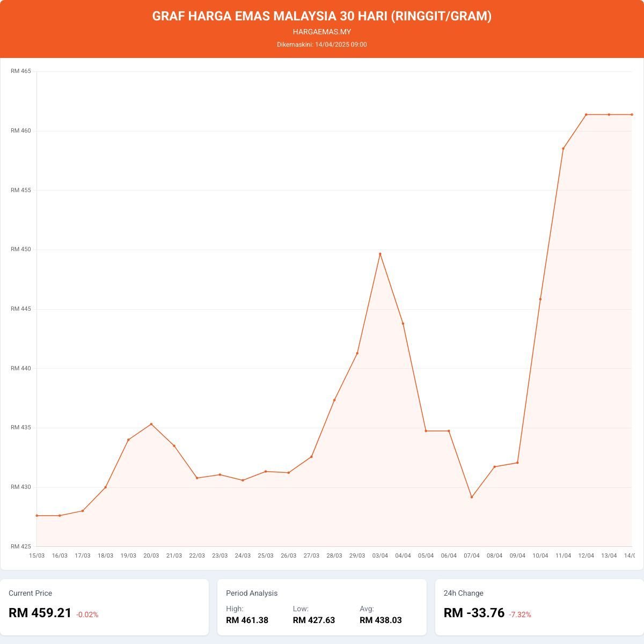Image resolution: width=644 pixels, height=644 pixels.
Task: Click the RM 450 y-axis label
Action: [x=21, y=250]
